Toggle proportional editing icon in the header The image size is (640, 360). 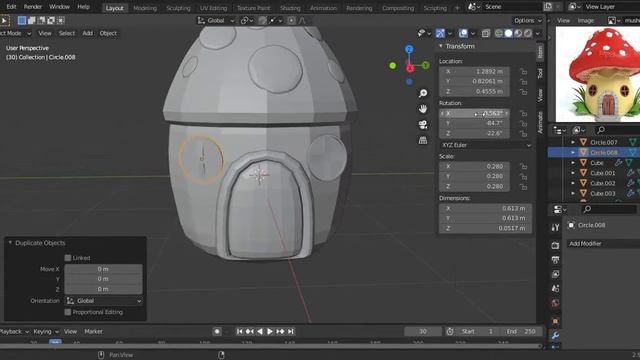pos(291,20)
